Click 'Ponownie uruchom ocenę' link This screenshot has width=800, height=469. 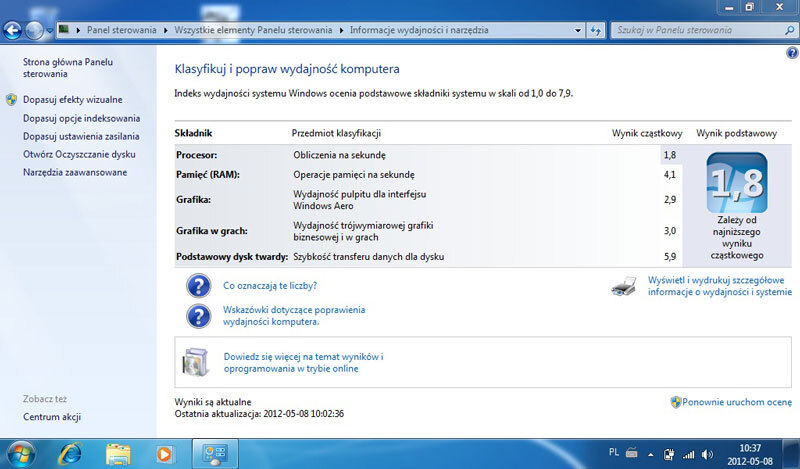(x=736, y=401)
